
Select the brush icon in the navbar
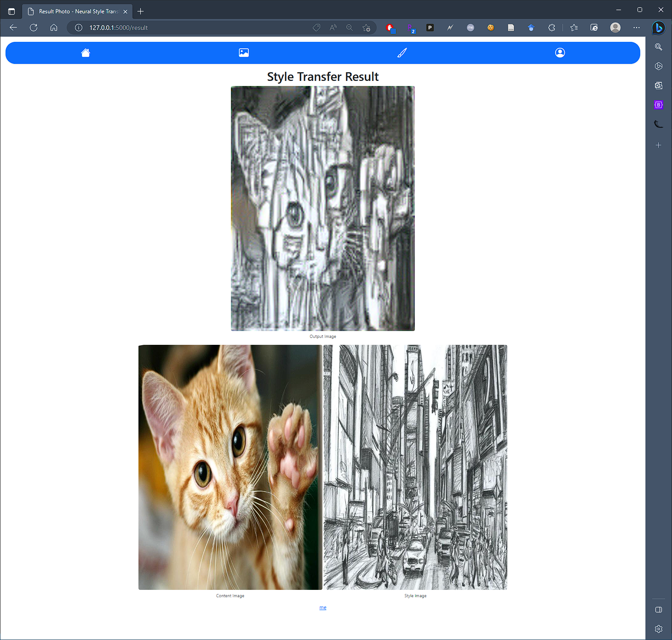[402, 52]
